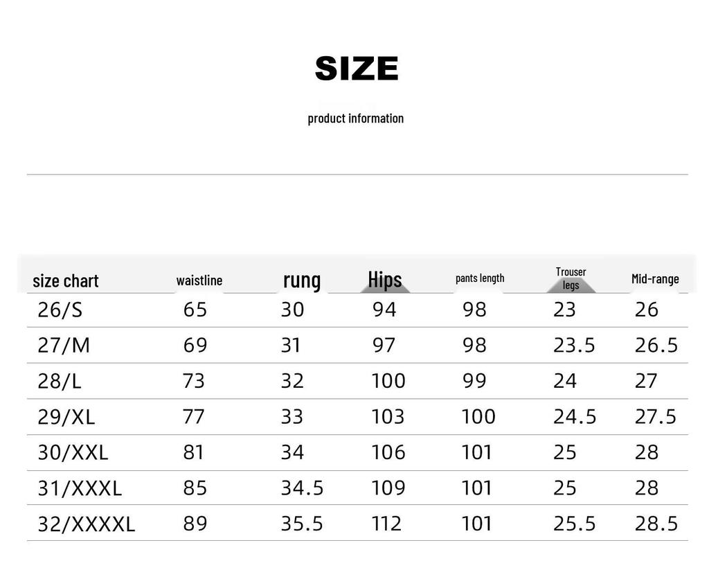Click the Mid-range column header
The image size is (709, 588).
pos(655,279)
